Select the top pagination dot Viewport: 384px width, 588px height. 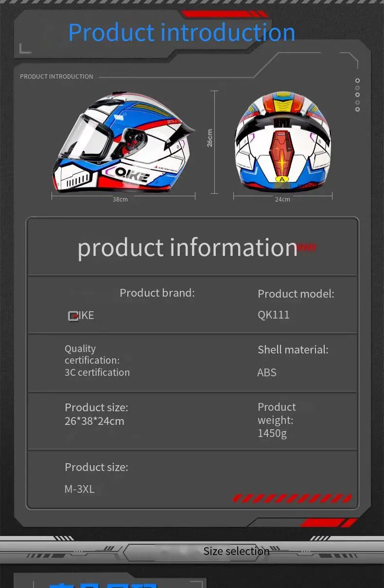[x=357, y=81]
